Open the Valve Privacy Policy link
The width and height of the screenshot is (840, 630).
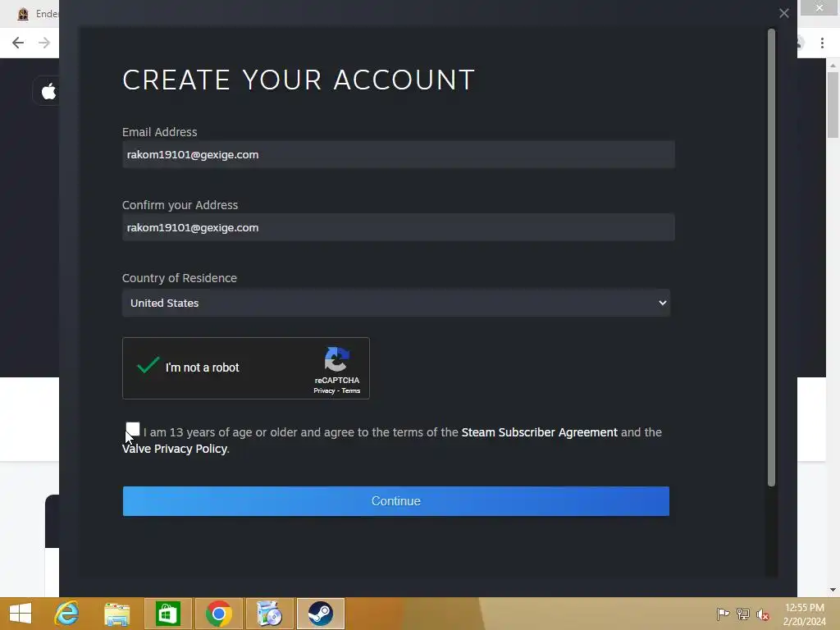(x=175, y=449)
